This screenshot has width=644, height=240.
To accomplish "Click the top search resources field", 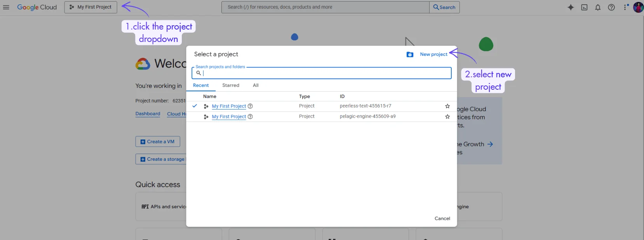I will tap(325, 7).
